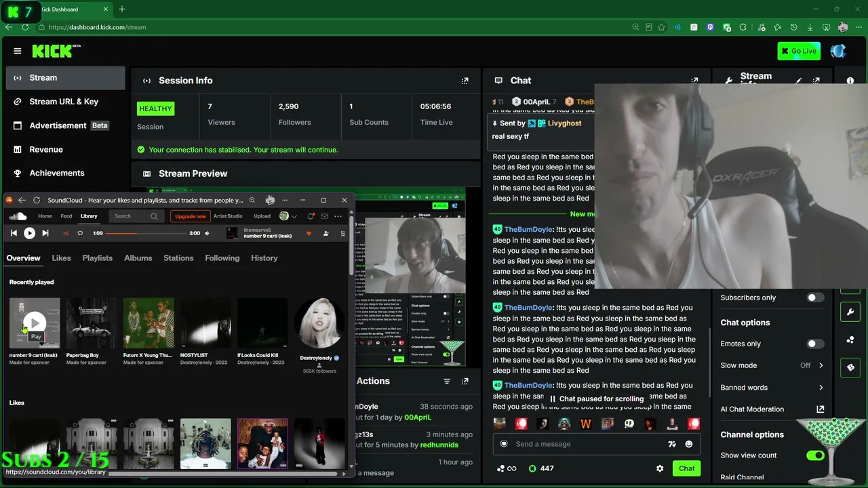
Task: Open Advertisement in the sidebar
Action: point(65,125)
